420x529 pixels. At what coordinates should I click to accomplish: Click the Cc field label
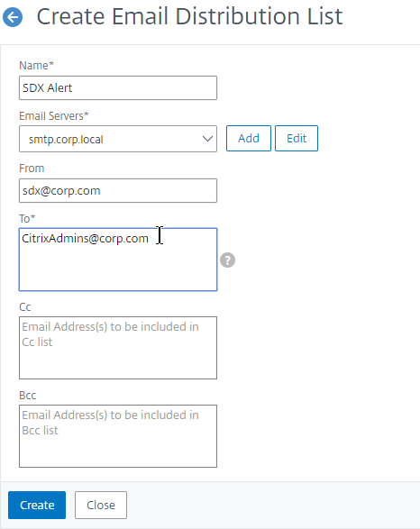pyautogui.click(x=25, y=307)
